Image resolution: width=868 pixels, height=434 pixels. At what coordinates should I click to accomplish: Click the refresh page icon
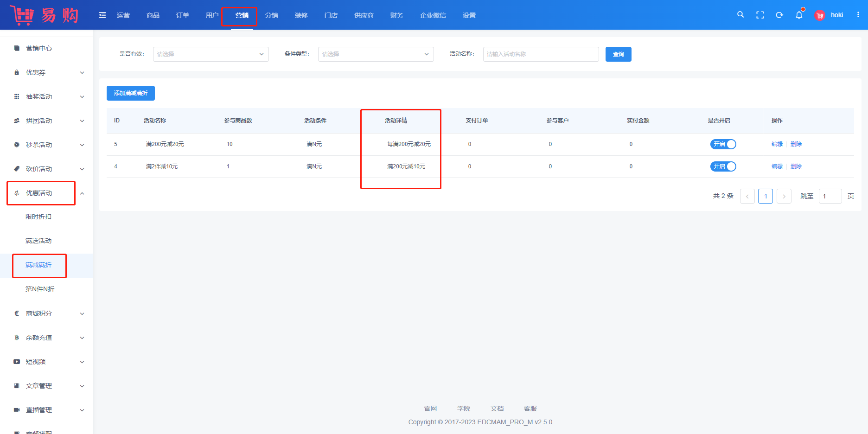(779, 15)
